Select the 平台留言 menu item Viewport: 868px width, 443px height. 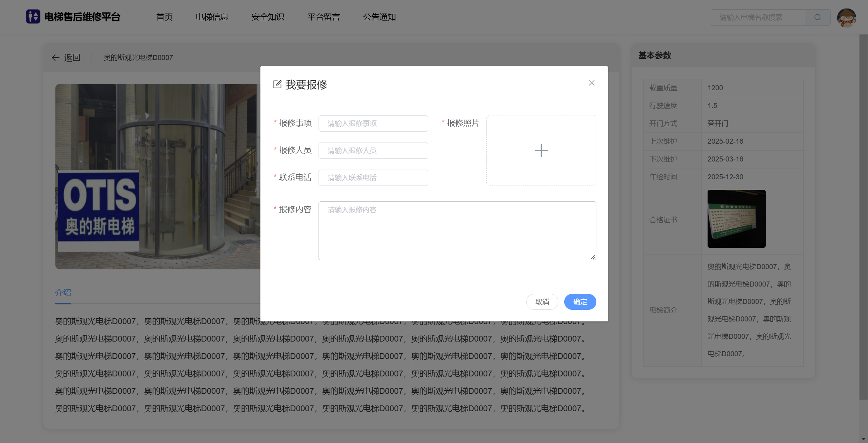[324, 17]
